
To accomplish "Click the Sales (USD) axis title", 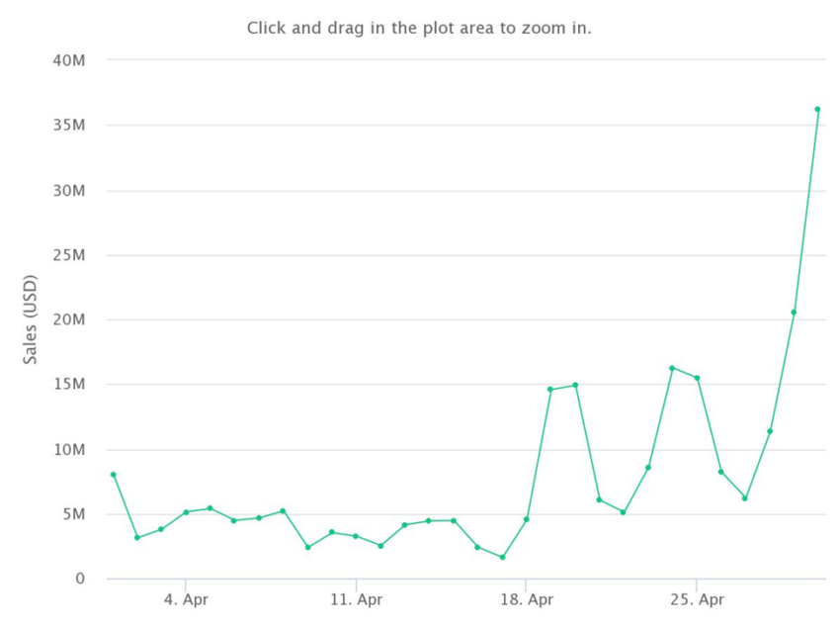I will (30, 319).
